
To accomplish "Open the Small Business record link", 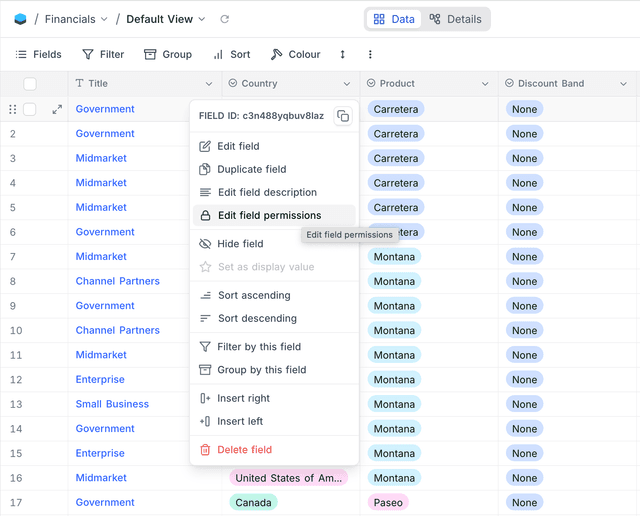I will pyautogui.click(x=112, y=405).
